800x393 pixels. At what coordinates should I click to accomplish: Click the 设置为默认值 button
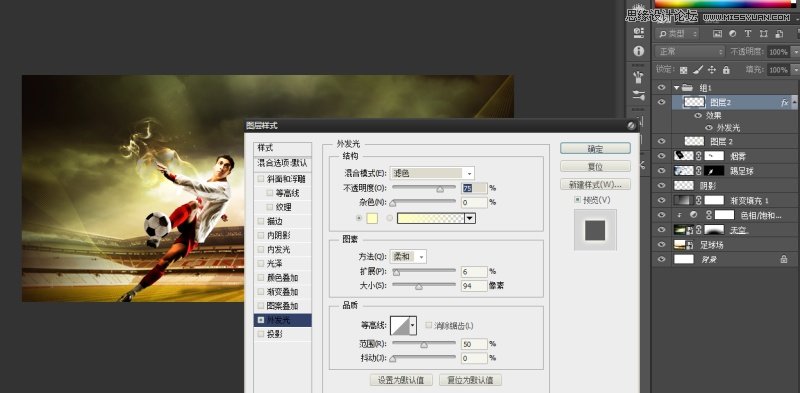[x=401, y=380]
